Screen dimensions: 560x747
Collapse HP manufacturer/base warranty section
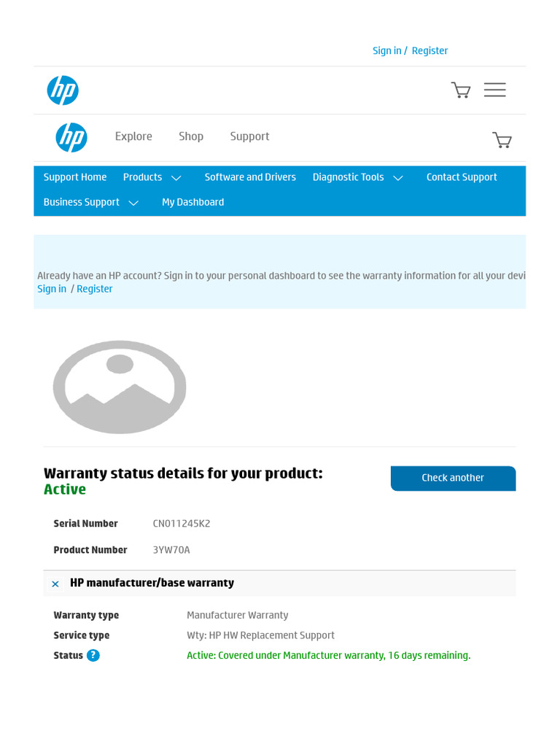point(55,584)
